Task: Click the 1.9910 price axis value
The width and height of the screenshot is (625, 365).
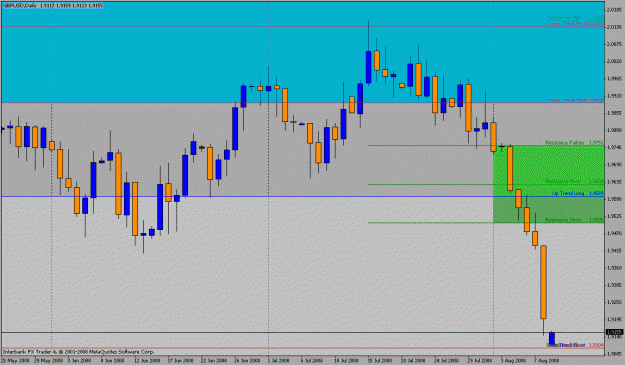Action: click(x=615, y=96)
